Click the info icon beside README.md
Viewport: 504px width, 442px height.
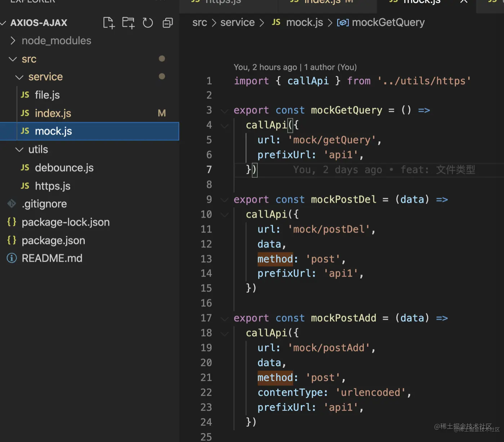coord(12,258)
